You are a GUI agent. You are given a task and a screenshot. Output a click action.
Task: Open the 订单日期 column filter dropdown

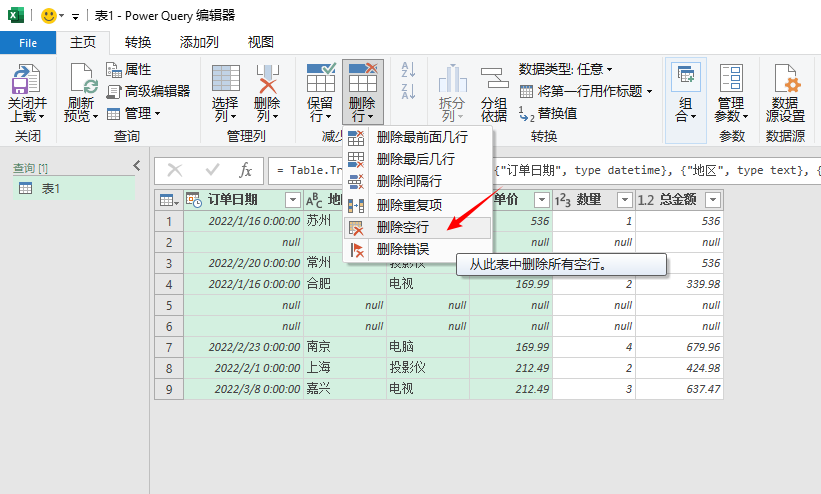pos(293,200)
